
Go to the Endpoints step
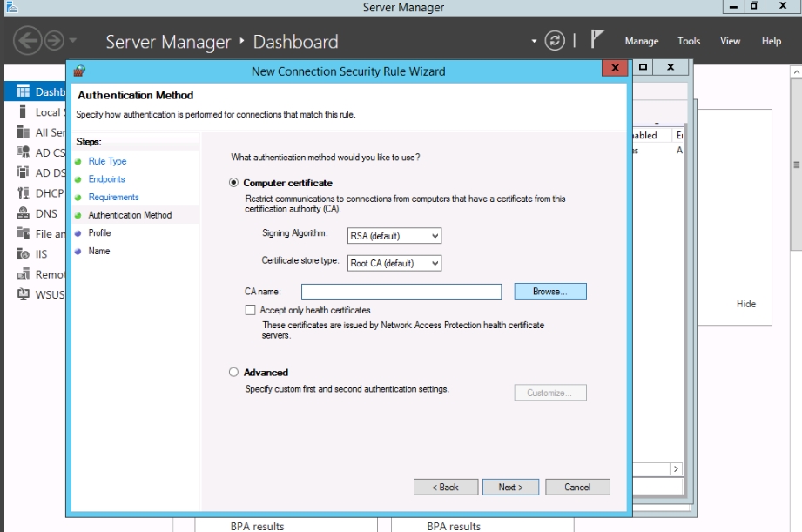point(106,179)
